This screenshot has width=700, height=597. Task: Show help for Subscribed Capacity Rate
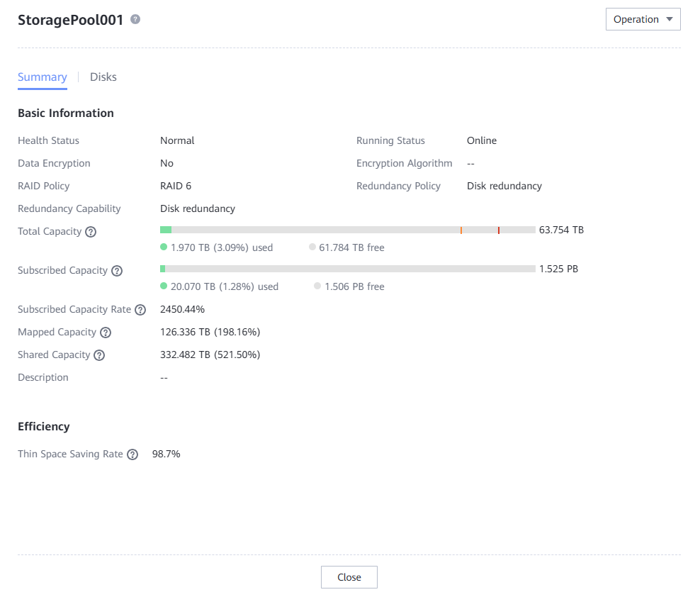(140, 310)
